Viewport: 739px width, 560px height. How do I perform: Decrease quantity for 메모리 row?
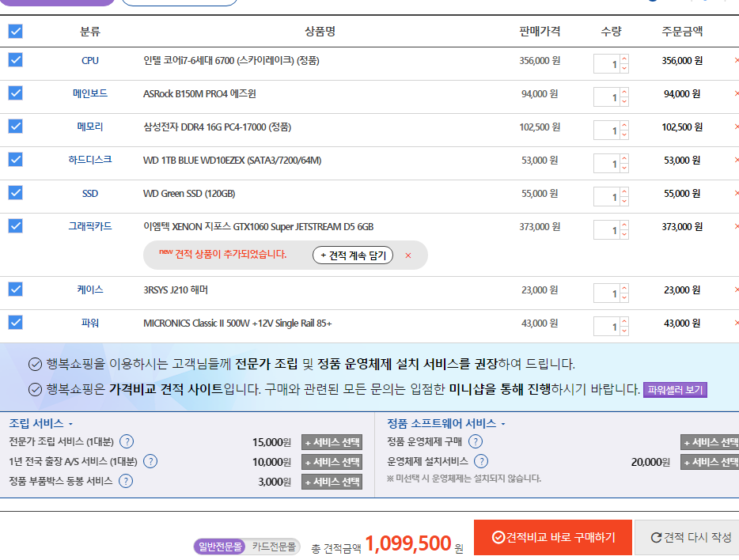click(624, 134)
